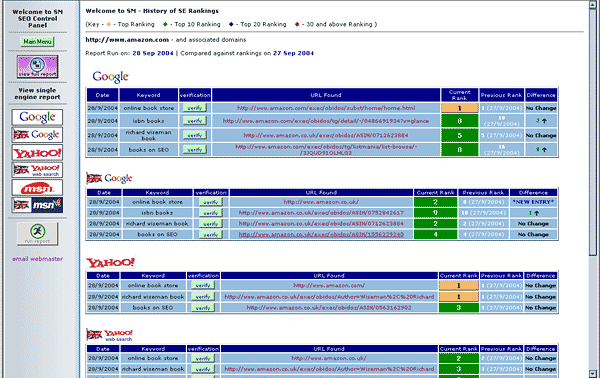Select the UK Google engine report logo in sidebar
The image size is (600, 378).
click(x=37, y=135)
